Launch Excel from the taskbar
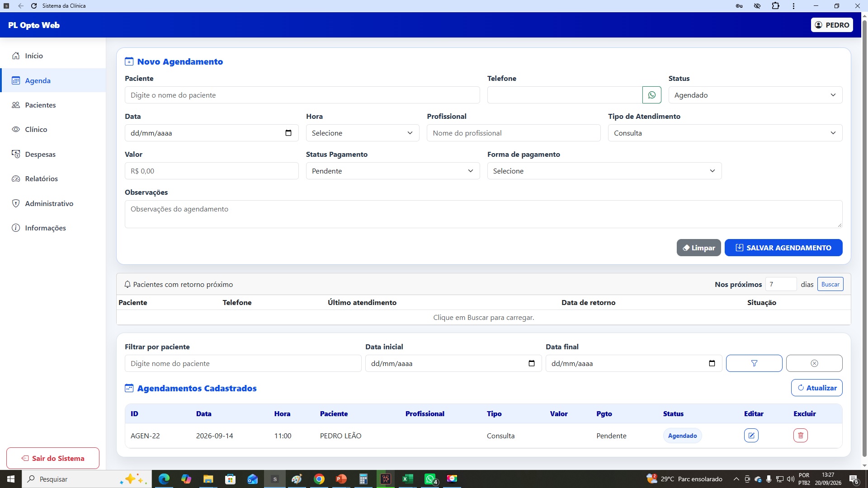This screenshot has height=488, width=868. point(407,479)
